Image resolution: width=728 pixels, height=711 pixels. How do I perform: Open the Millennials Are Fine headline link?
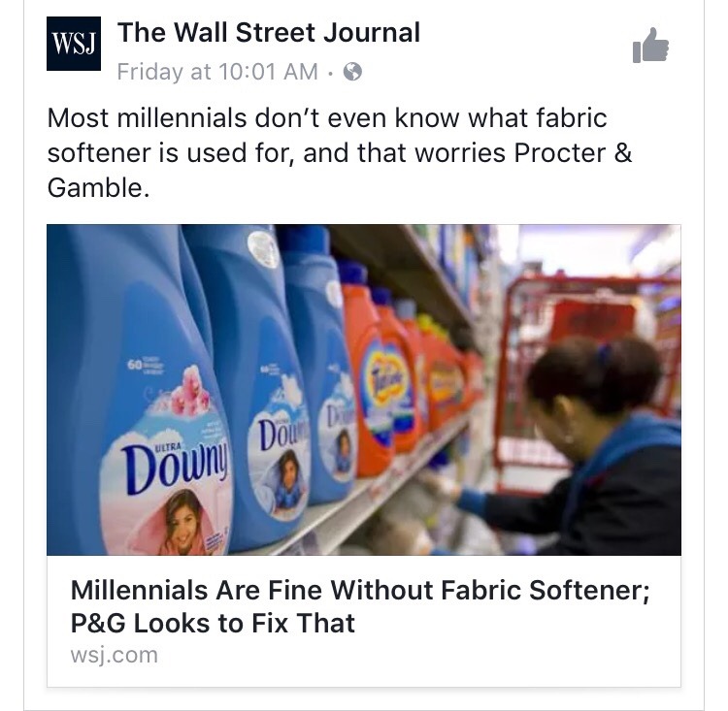[360, 606]
